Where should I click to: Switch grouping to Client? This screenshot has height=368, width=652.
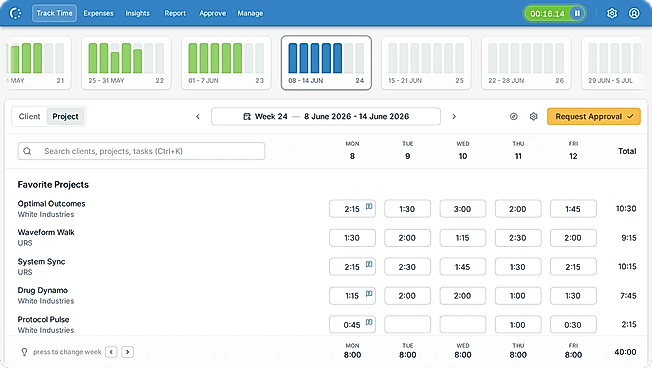[x=30, y=116]
